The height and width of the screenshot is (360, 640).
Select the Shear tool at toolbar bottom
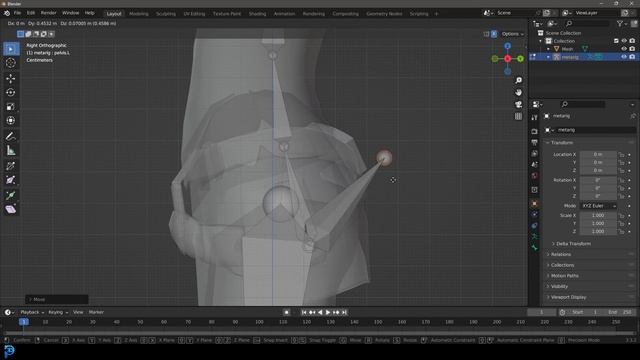[11, 209]
